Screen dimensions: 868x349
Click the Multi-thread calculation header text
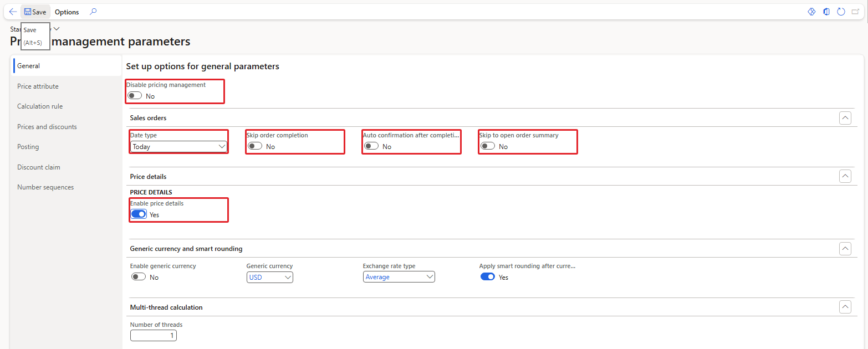pyautogui.click(x=166, y=307)
